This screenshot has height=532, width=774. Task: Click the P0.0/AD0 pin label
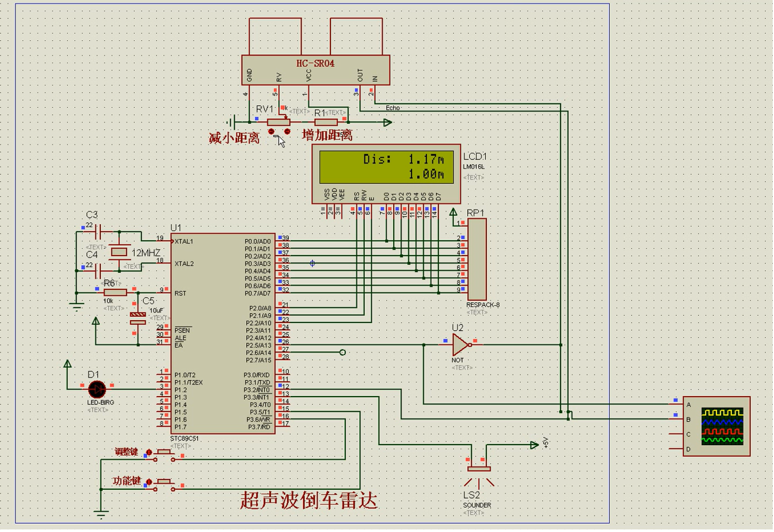tap(258, 241)
